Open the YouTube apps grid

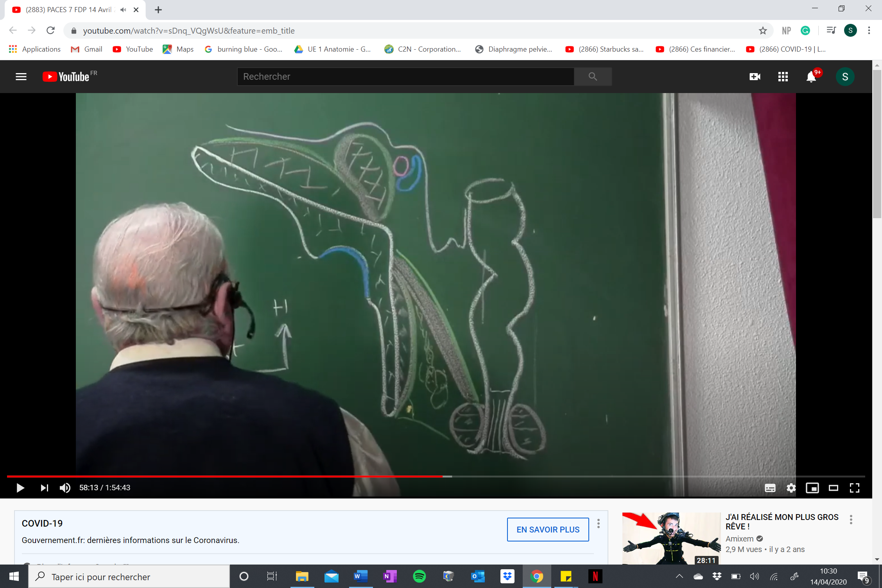pyautogui.click(x=783, y=77)
